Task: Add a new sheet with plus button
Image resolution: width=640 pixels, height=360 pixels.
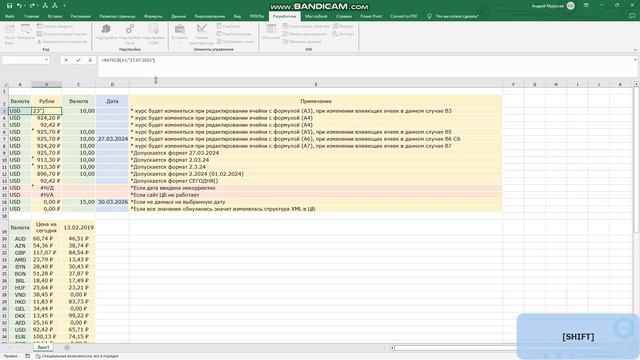Action: coord(67,348)
